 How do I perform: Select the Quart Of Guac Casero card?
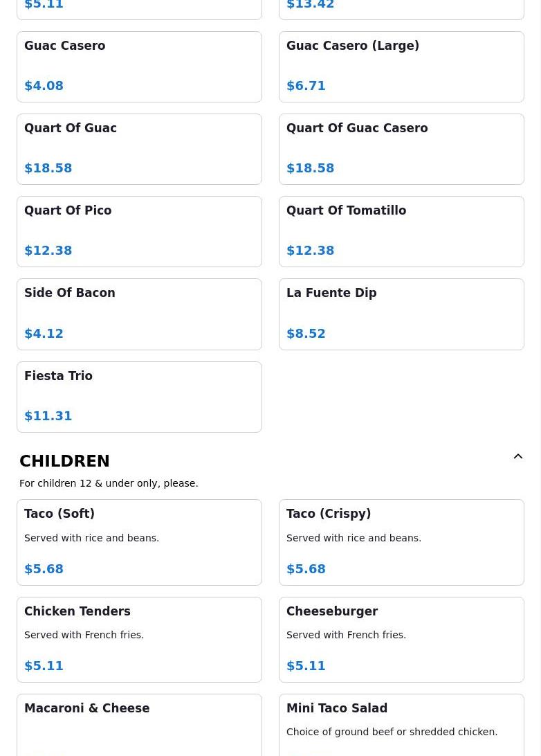pos(401,149)
